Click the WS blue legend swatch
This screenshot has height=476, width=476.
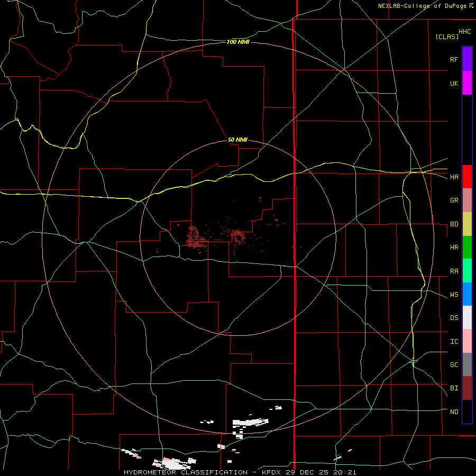tap(467, 294)
